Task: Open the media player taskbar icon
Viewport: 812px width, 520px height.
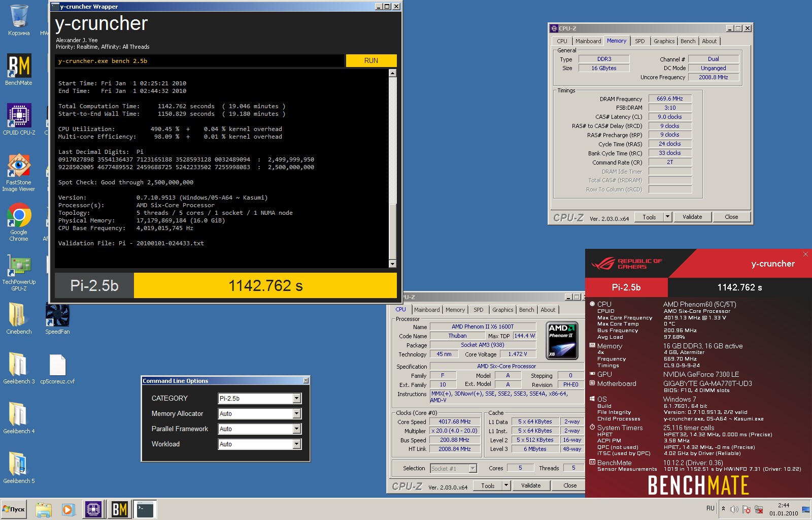Action: coord(68,509)
